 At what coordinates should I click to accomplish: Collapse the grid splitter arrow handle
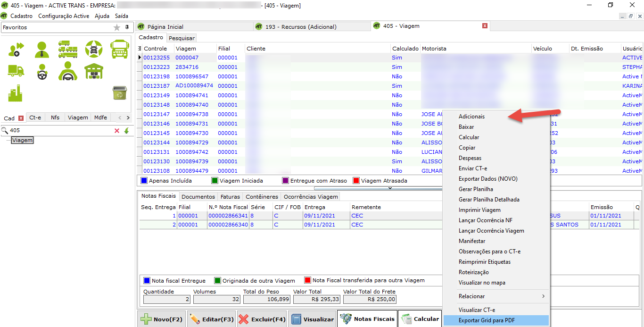tap(390, 188)
